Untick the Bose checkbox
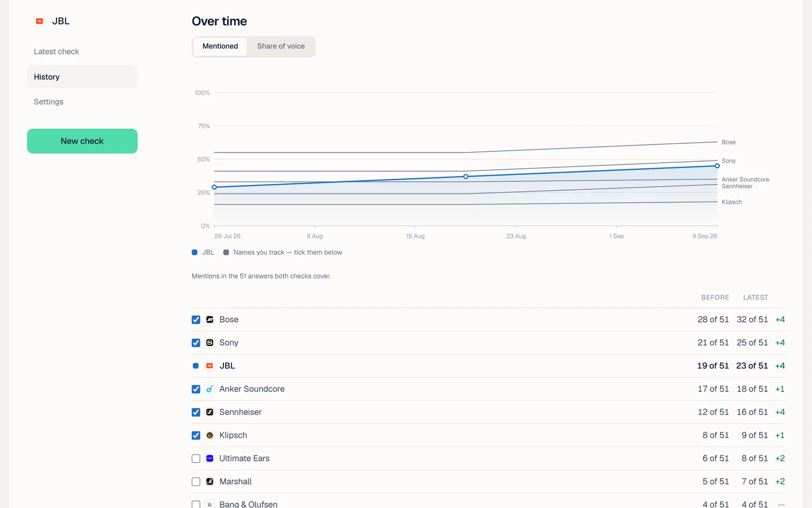812x508 pixels. point(196,320)
